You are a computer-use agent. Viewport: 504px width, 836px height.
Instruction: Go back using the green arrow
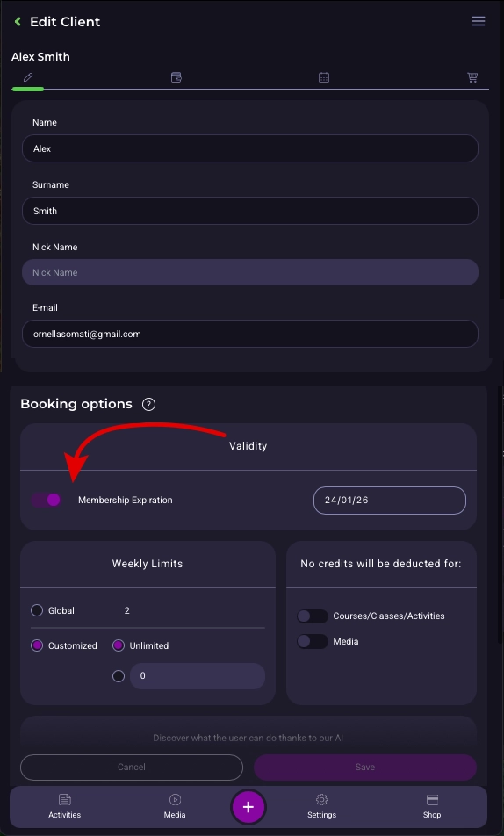[x=18, y=22]
